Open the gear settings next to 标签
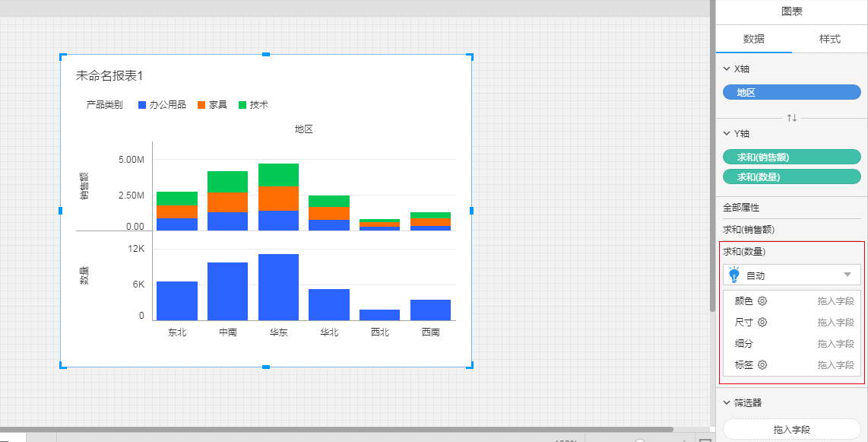868x442 pixels. point(762,364)
